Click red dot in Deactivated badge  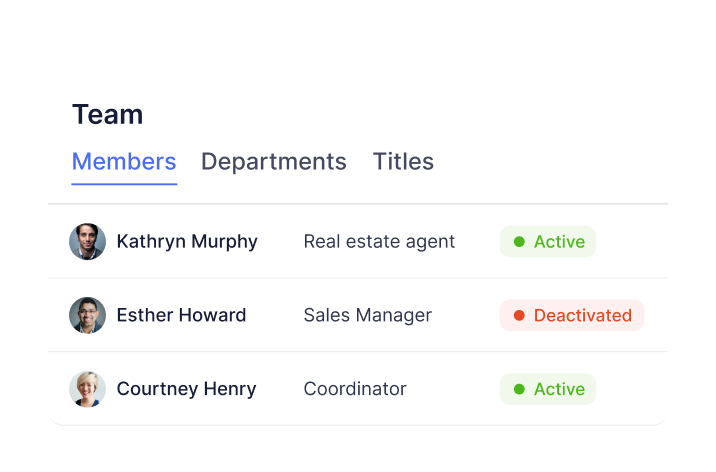519,315
